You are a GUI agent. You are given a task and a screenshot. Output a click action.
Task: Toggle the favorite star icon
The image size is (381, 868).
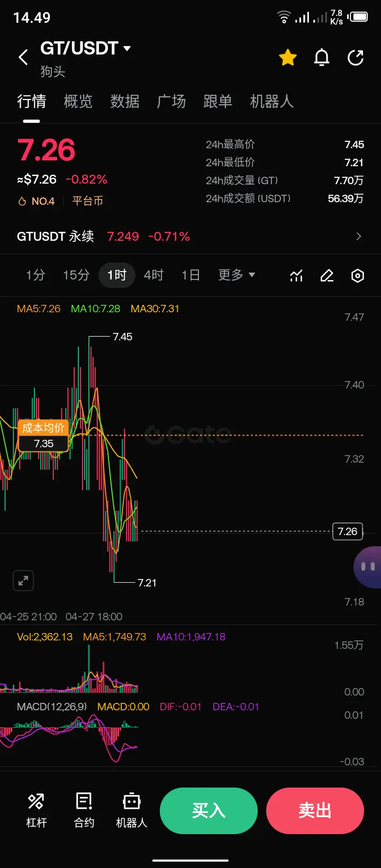point(288,57)
